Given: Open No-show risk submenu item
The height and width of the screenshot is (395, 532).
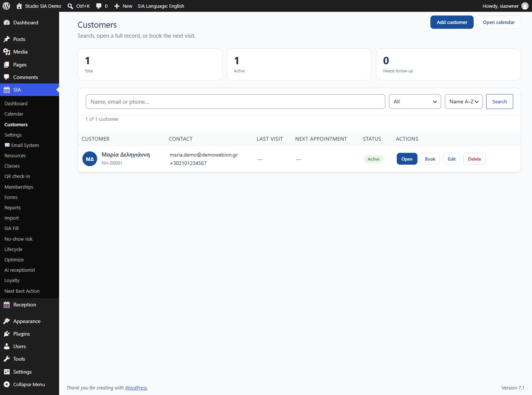Looking at the screenshot, I should [18, 239].
